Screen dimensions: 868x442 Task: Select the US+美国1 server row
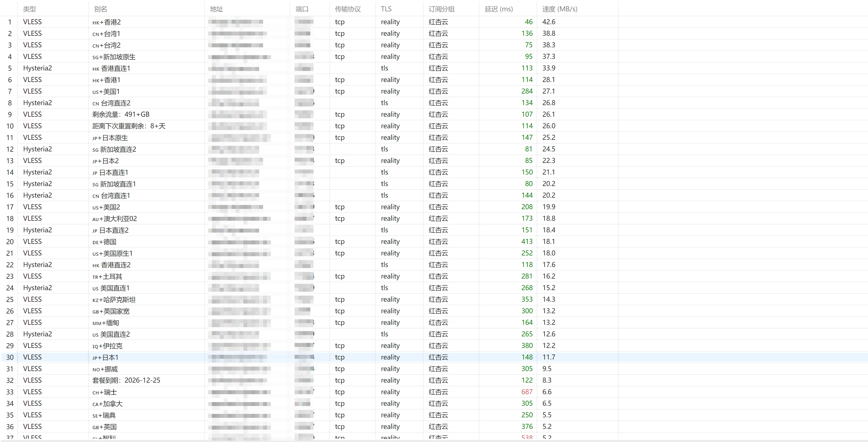tap(434, 91)
